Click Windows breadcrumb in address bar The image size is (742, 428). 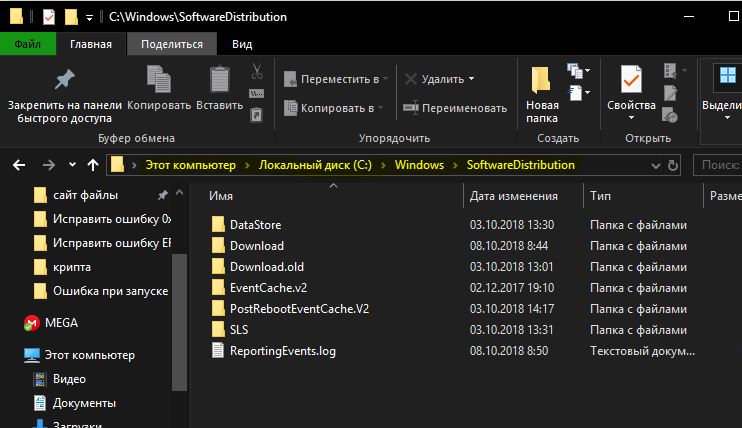pos(419,165)
